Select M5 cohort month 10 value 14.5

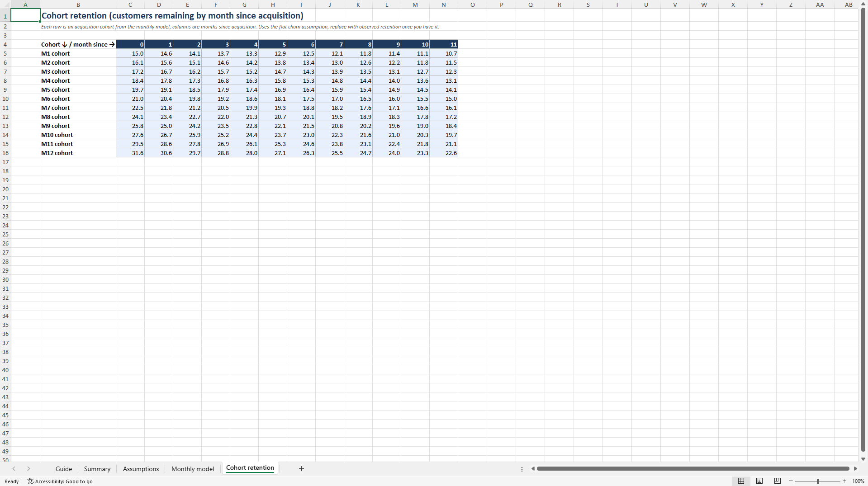[x=415, y=90]
